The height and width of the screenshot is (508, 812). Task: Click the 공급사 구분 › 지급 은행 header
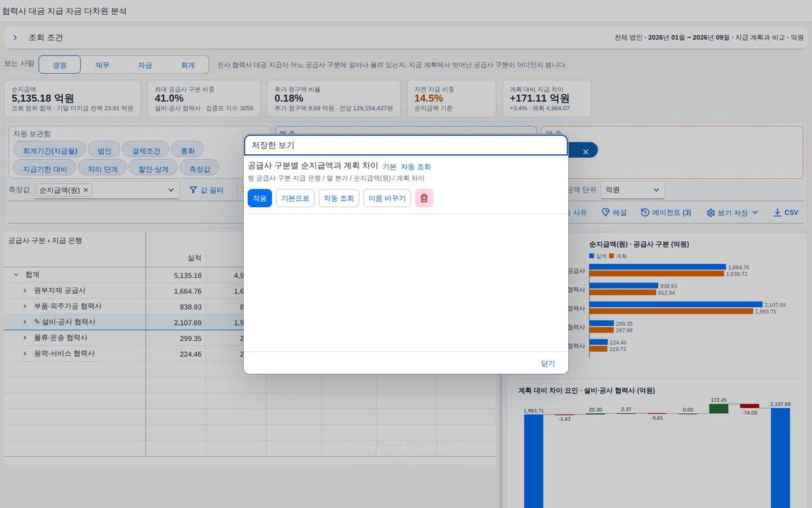[x=44, y=240]
